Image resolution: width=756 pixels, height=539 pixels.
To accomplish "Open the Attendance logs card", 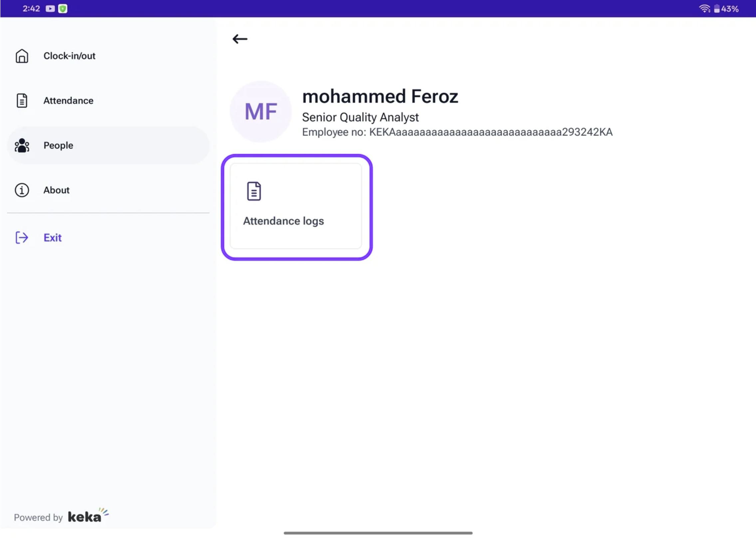I will coord(296,206).
